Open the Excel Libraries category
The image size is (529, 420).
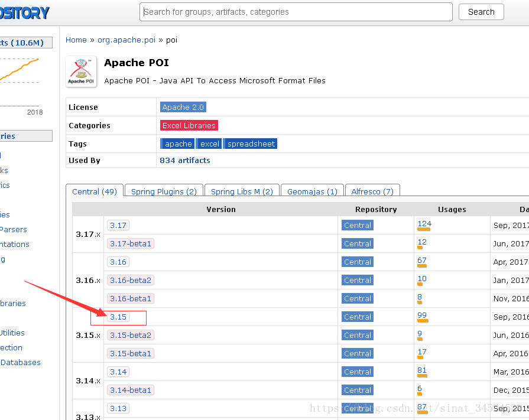point(189,125)
